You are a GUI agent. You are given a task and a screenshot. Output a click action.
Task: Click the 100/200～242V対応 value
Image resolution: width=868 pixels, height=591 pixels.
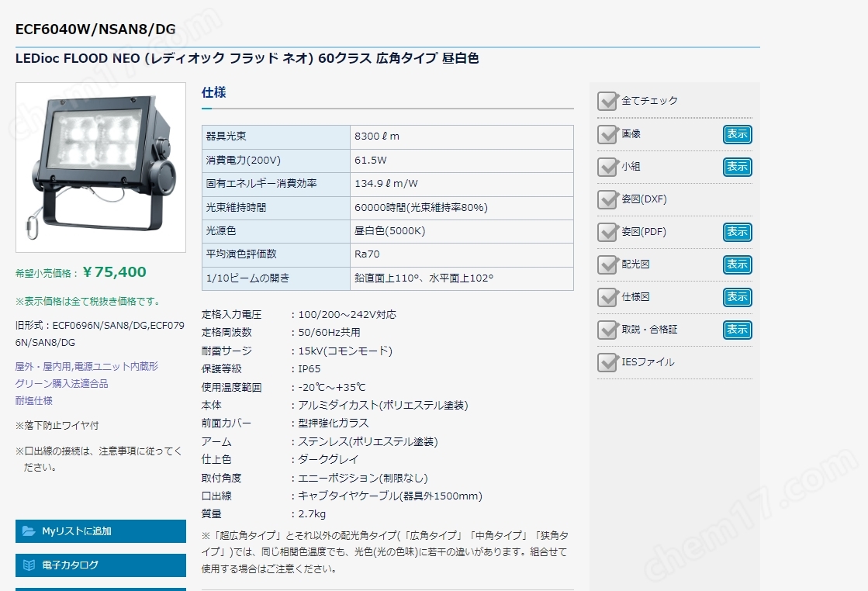(347, 315)
